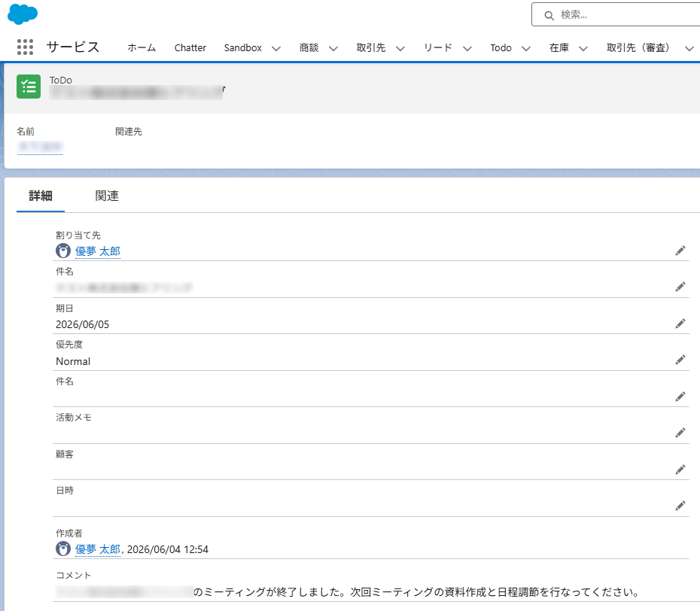700x611 pixels.
Task: Open the リード navigation tab
Action: [438, 47]
